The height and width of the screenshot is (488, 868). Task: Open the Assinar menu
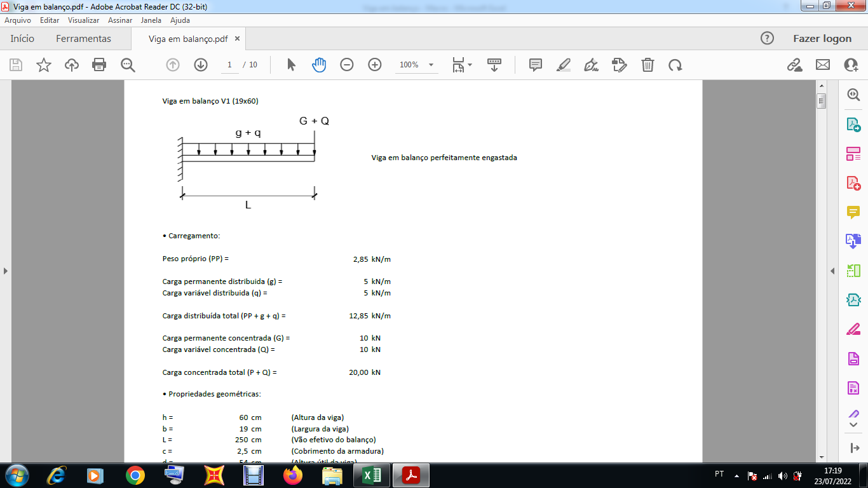tap(120, 20)
